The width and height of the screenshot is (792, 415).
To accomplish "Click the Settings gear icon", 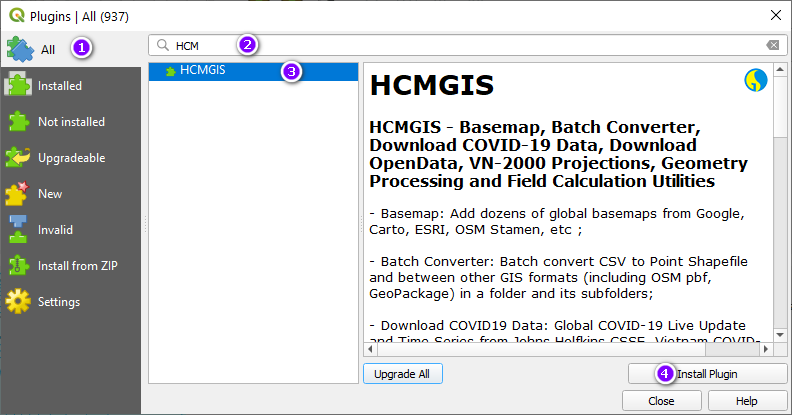I will tap(18, 301).
